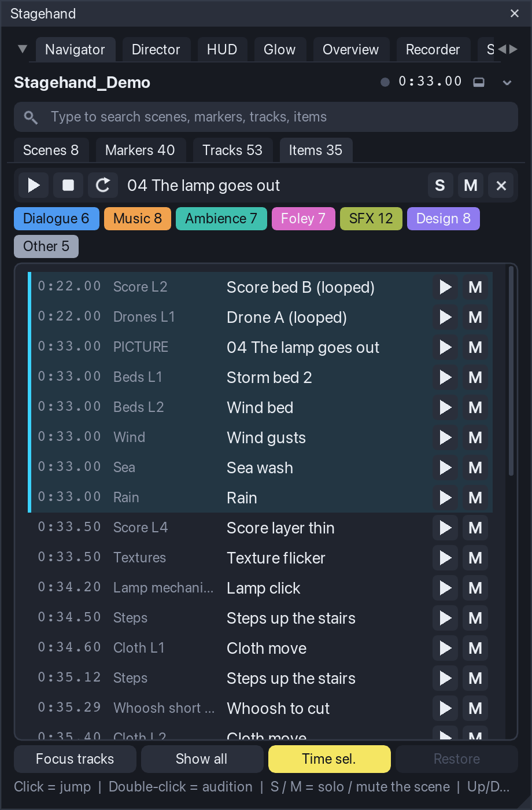Play the scene 04 The lamp goes out
The image size is (532, 810).
(x=34, y=185)
